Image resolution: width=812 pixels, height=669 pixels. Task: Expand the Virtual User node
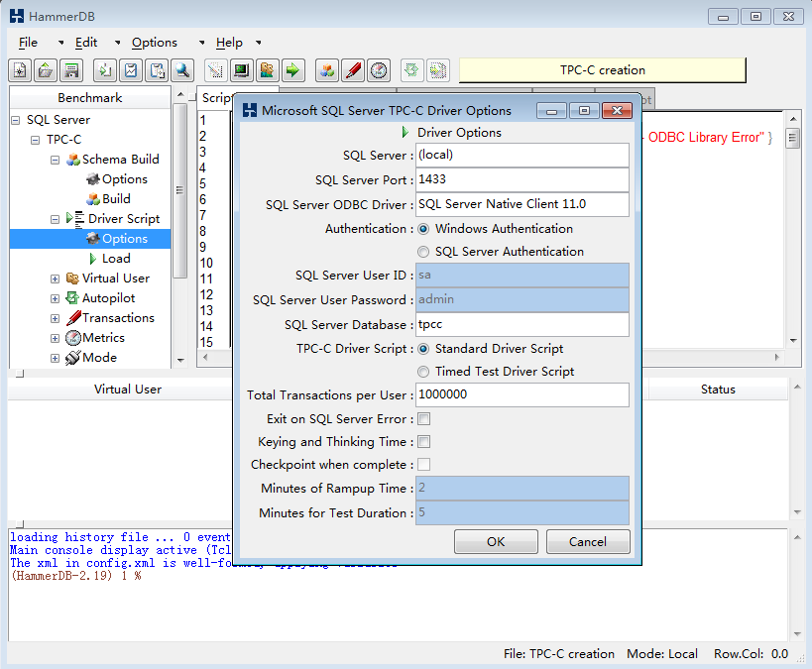click(55, 279)
